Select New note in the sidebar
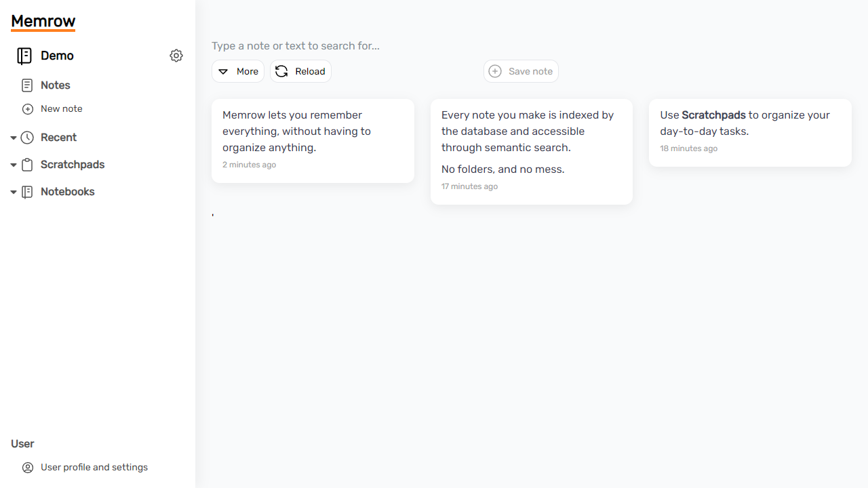 pos(62,109)
